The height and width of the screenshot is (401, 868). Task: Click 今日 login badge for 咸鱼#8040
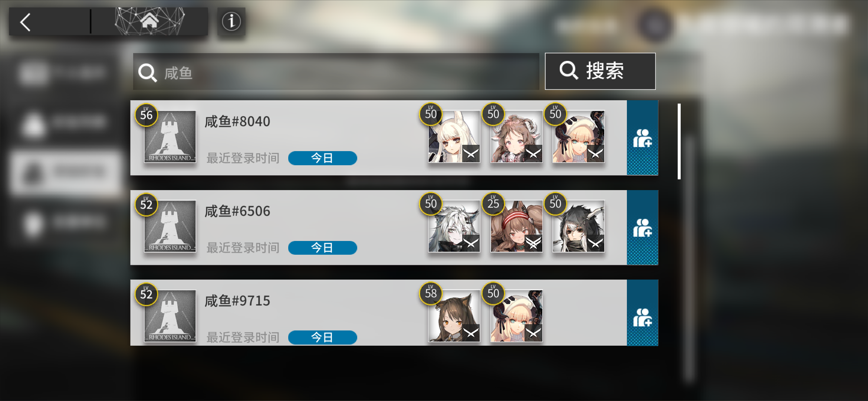click(x=322, y=158)
